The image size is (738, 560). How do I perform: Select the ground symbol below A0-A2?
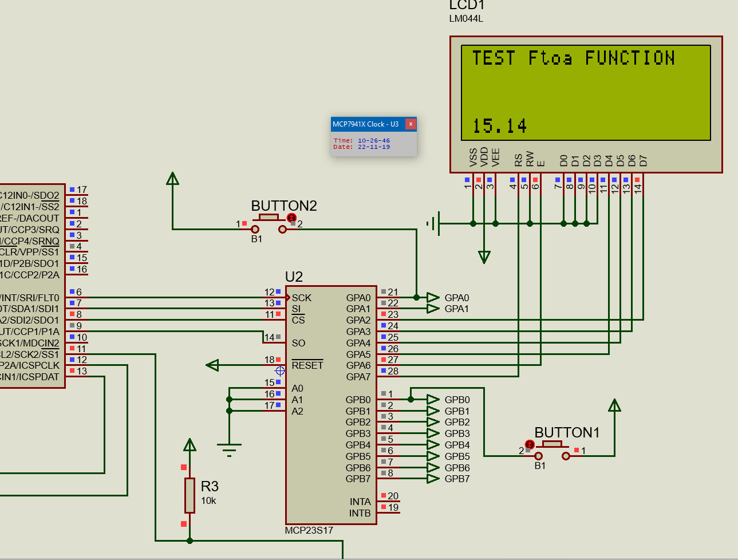coord(229,450)
